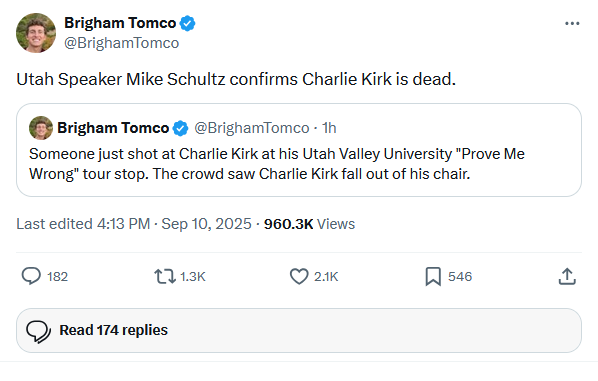This screenshot has width=598, height=381.
Task: Open the quoted tweet about Utah Valley University
Action: pos(299,150)
